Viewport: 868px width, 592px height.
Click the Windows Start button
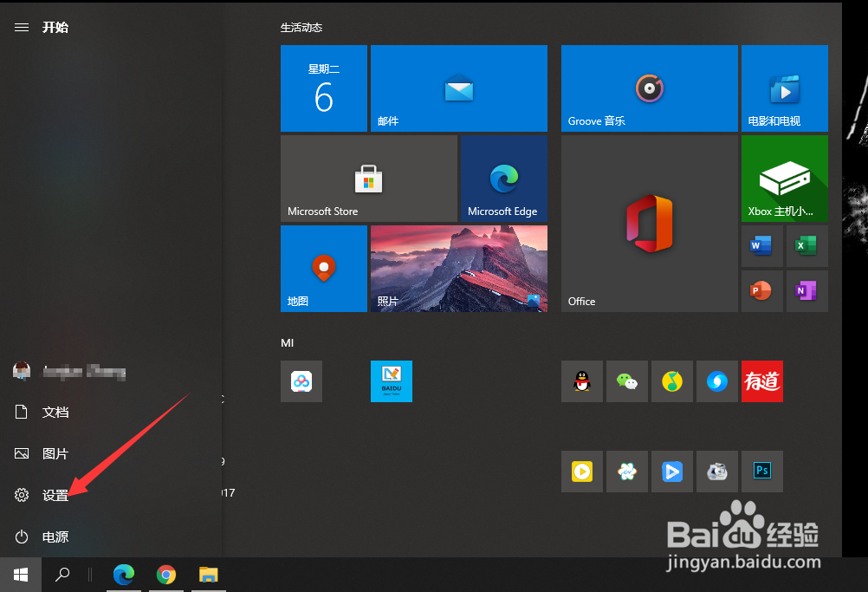point(21,575)
